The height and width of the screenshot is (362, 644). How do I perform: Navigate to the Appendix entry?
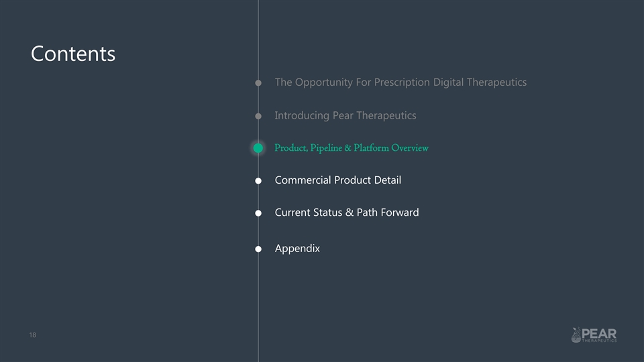pyautogui.click(x=297, y=249)
